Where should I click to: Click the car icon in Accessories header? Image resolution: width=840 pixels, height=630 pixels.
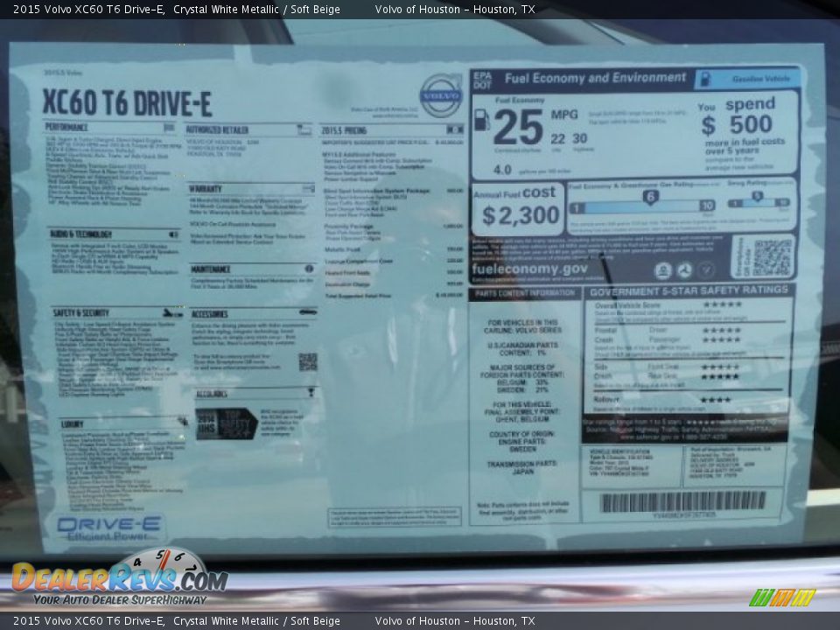point(308,312)
